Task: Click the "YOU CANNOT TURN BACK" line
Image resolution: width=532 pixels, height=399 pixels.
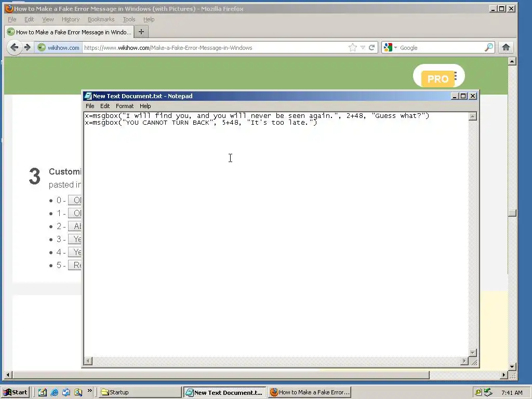Action: [x=201, y=123]
